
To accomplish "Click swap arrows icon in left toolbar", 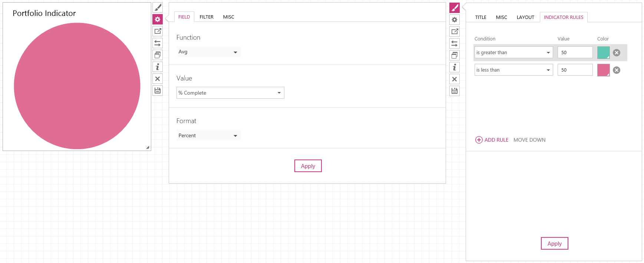I will 158,43.
